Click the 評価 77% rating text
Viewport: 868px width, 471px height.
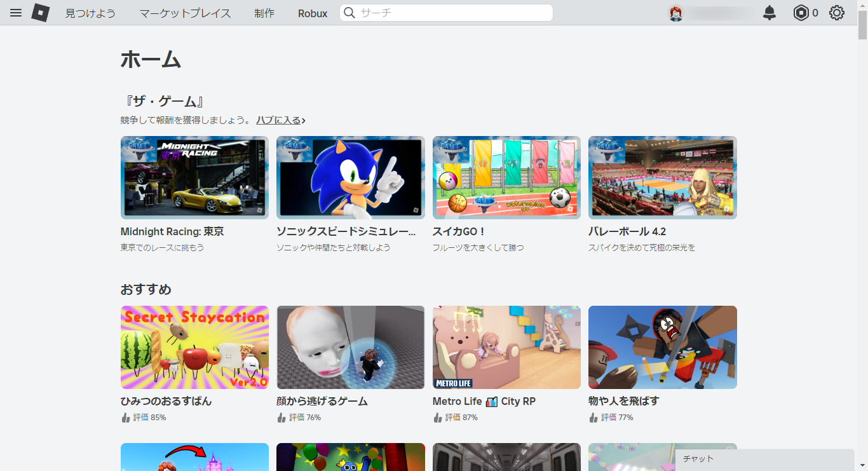pos(618,418)
